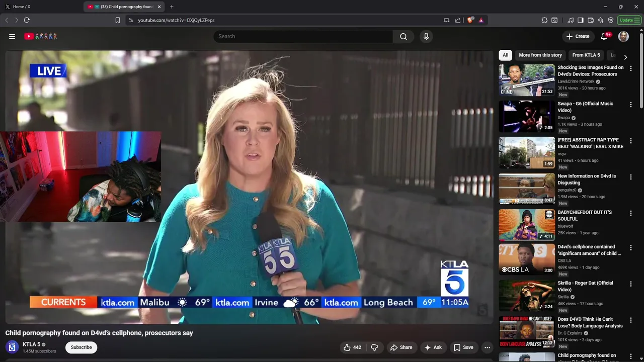Open ABSTRACT RAP TYPE BEAT video title
Screen dimensions: 644x362
pos(590,143)
